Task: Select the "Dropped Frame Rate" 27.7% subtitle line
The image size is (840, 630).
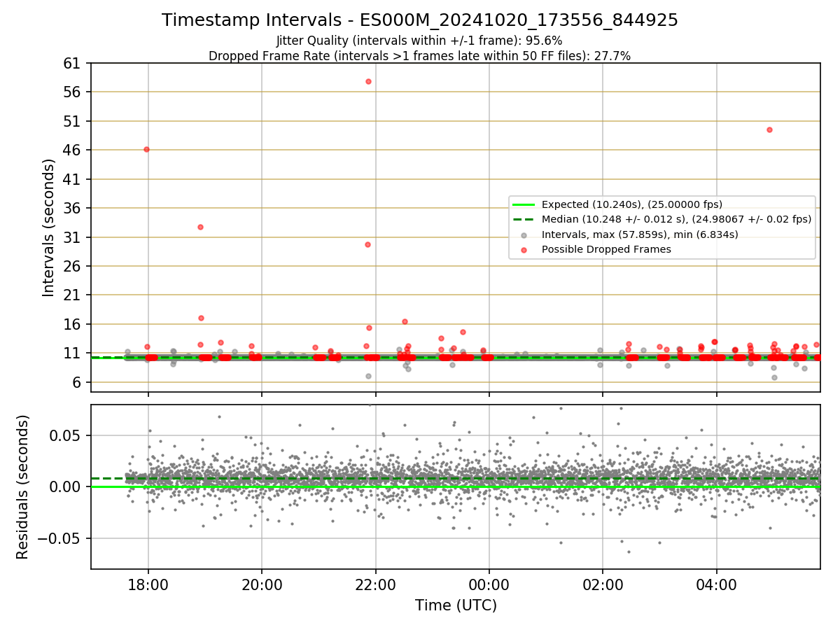Action: click(x=420, y=56)
